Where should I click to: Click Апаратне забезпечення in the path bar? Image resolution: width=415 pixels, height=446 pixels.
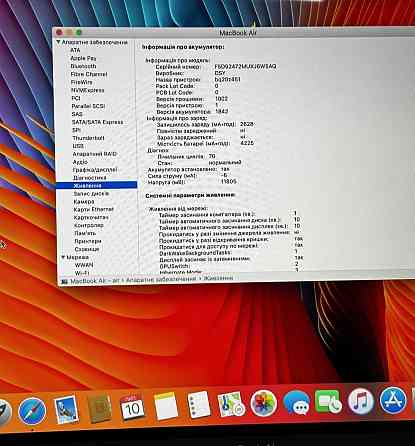point(161,280)
